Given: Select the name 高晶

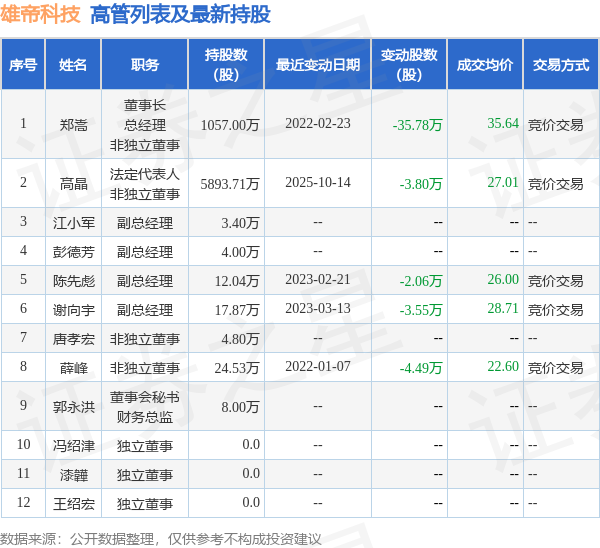Looking at the screenshot, I should [73, 184].
